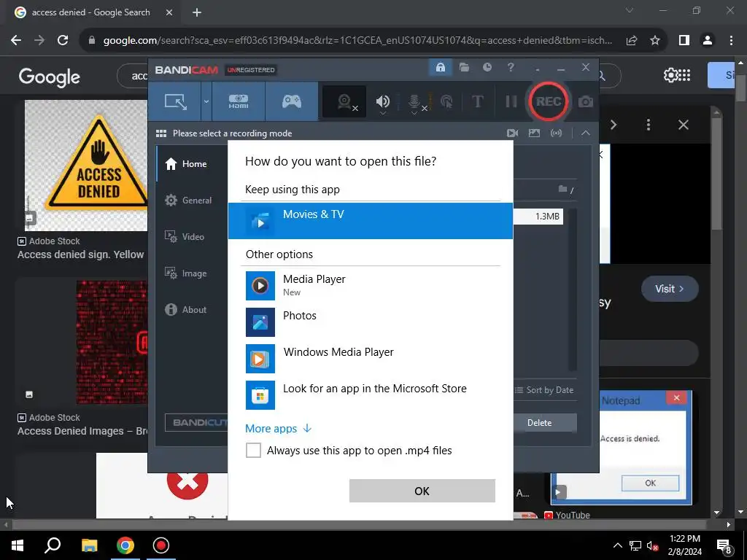
Task: Choose Photos app option
Action: click(370, 322)
